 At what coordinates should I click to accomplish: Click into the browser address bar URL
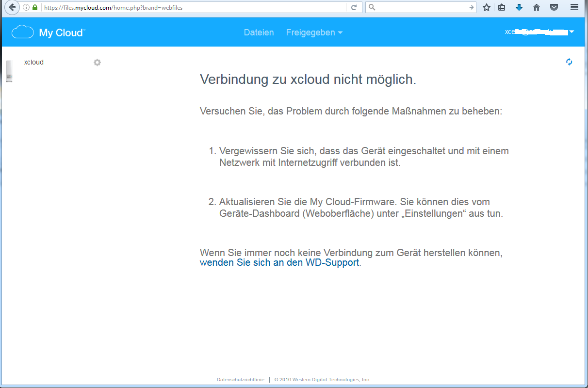(x=194, y=7)
